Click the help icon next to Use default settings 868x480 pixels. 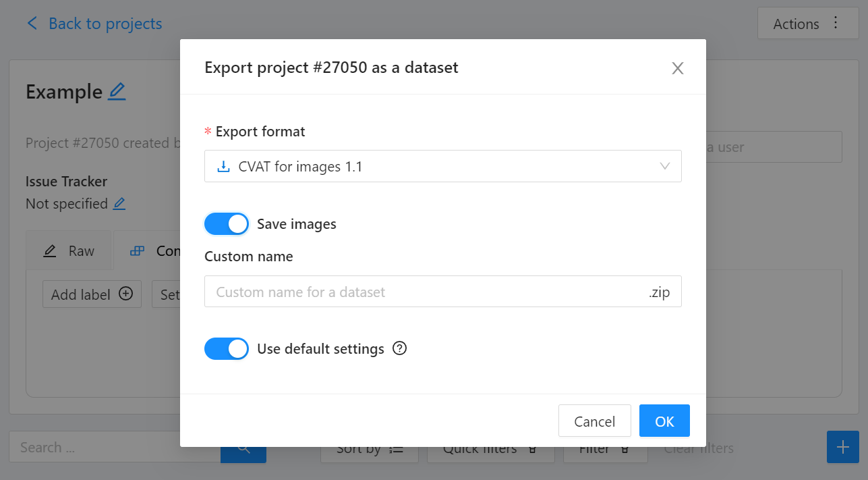(x=399, y=348)
